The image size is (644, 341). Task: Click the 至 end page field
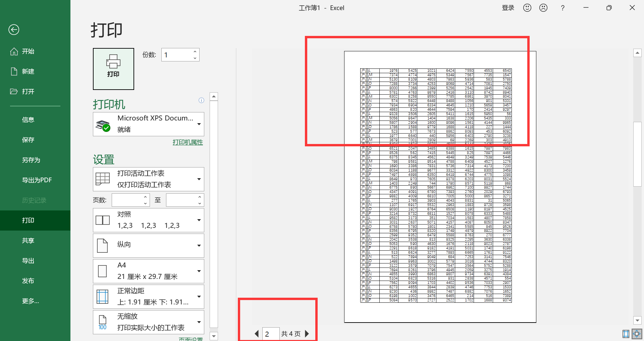coord(181,200)
